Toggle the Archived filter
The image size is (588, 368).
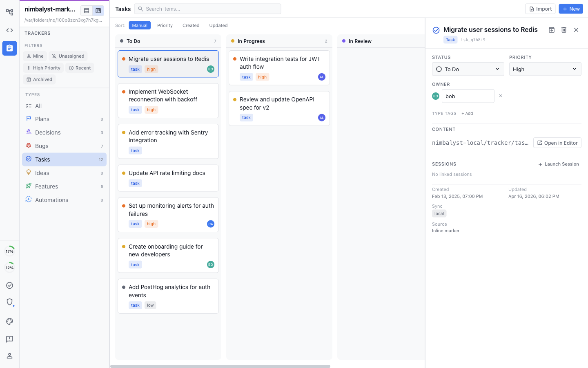pos(40,79)
